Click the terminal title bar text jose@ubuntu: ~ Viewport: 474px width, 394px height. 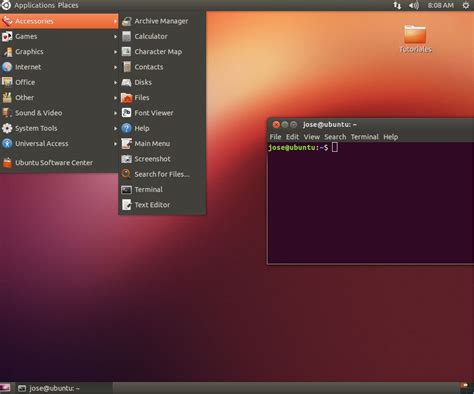tap(330, 125)
